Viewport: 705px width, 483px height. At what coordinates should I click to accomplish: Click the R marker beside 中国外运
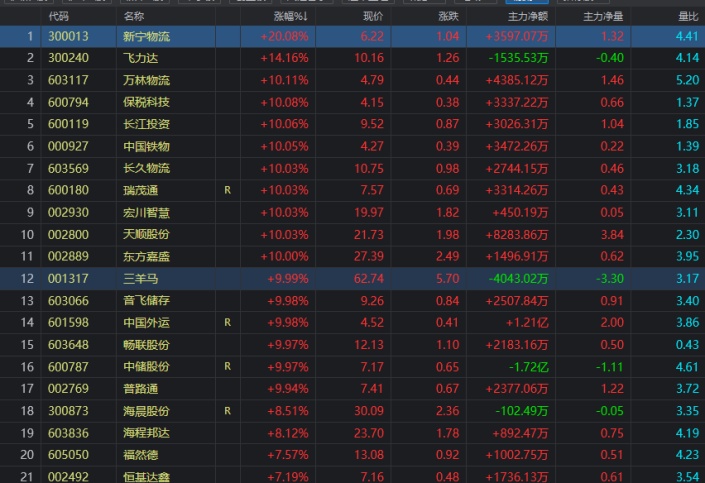pyautogui.click(x=227, y=322)
